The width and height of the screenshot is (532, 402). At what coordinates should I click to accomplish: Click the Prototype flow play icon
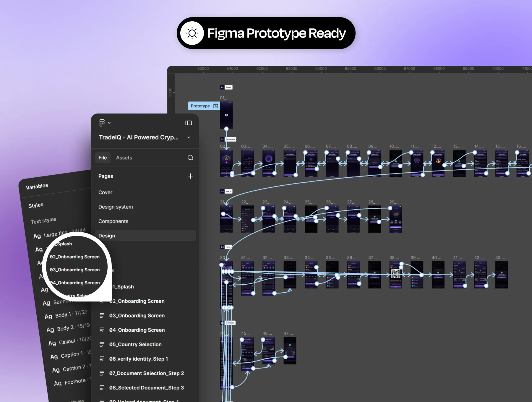(x=216, y=106)
